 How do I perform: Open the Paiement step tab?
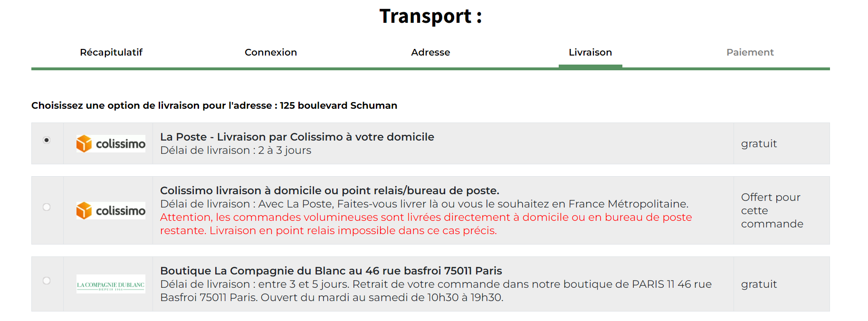point(750,52)
